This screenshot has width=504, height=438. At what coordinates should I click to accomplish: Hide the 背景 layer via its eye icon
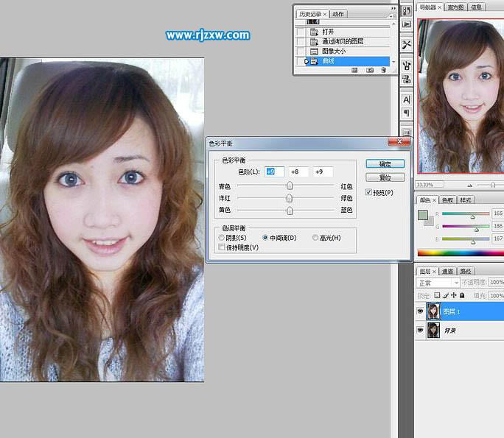(421, 331)
